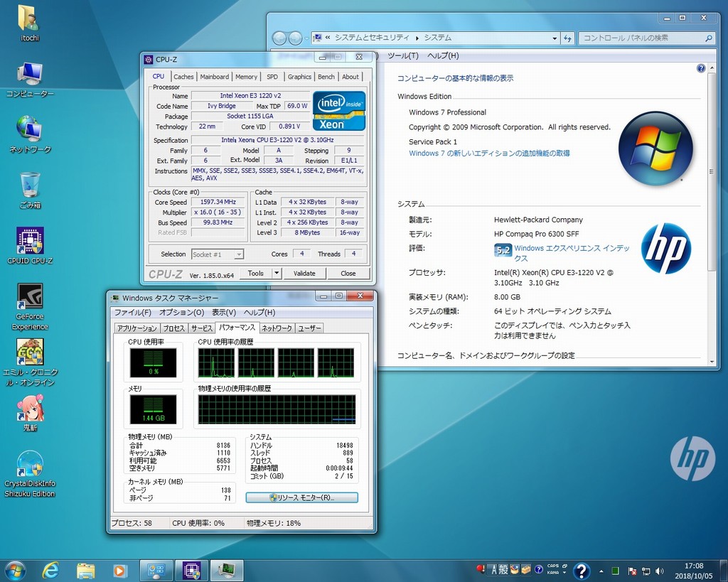The image size is (728, 582).
Task: Select the CrystalDiskInfo Shizuku Edition shortcut
Action: (30, 473)
